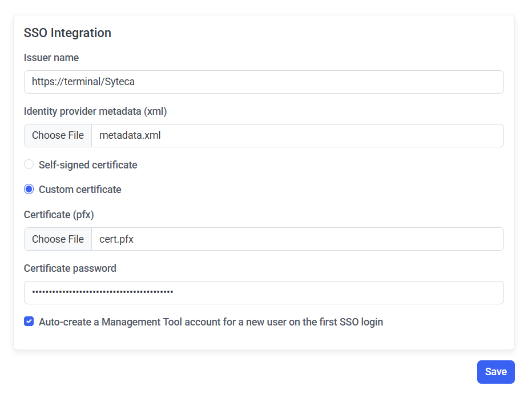Click the metadata.xml file name box

297,135
